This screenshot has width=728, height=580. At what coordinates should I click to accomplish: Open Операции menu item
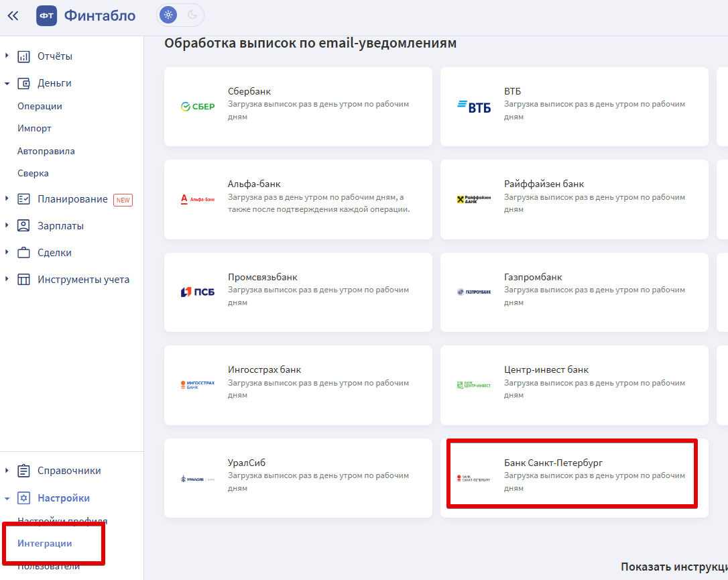[40, 107]
